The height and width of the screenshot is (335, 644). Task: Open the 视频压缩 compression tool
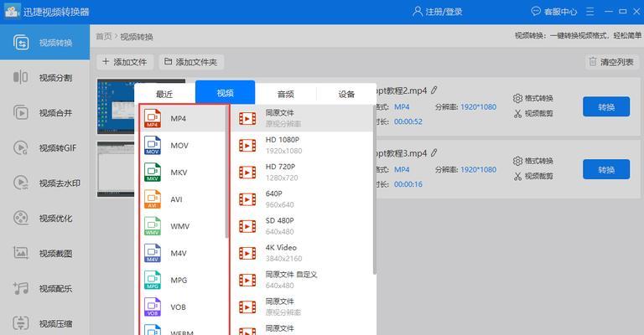point(44,323)
